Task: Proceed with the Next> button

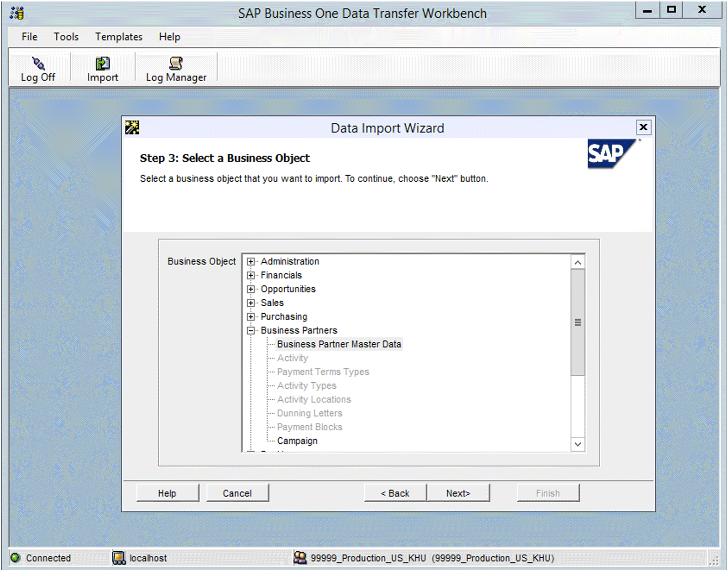Action: tap(458, 493)
